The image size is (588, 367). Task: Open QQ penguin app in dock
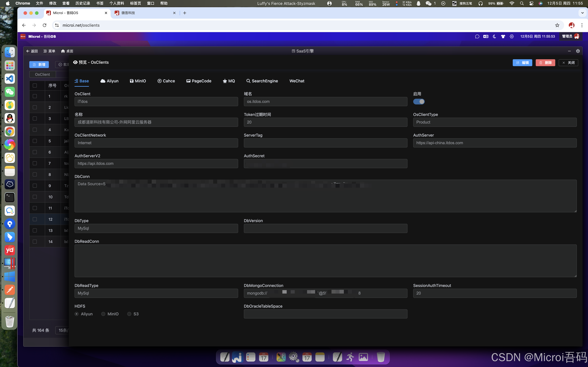10,118
